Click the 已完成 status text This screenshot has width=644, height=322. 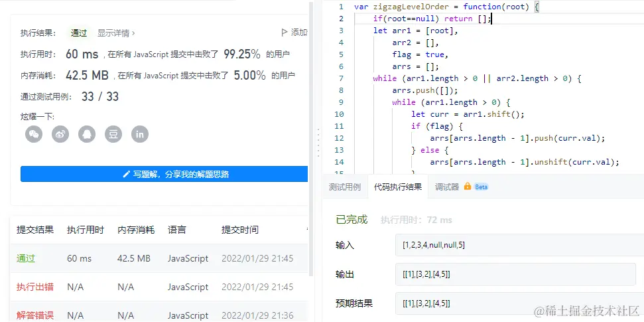[352, 220]
